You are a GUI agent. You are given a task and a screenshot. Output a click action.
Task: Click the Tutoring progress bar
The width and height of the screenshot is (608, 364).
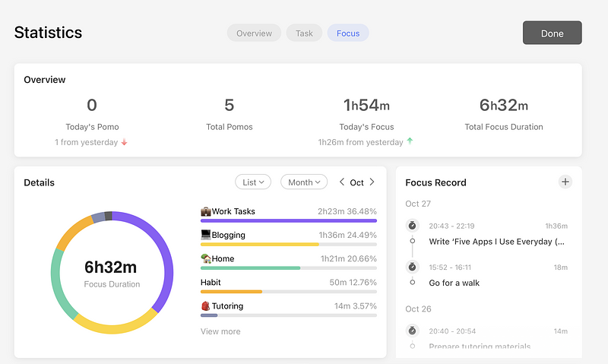(x=209, y=315)
